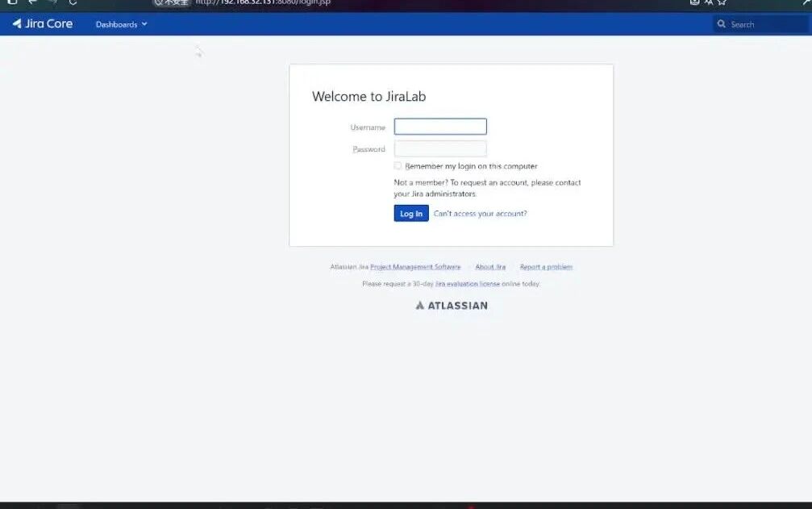
Task: Focus the Search field in the header
Action: click(760, 24)
